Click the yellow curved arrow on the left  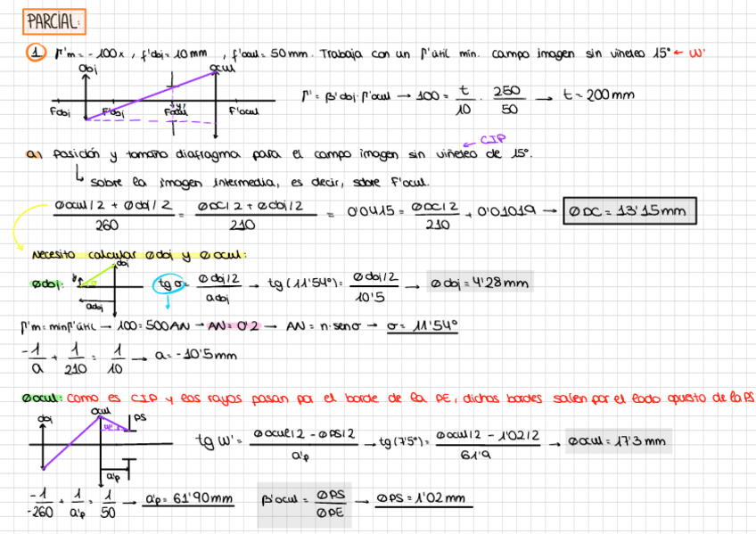[29, 226]
